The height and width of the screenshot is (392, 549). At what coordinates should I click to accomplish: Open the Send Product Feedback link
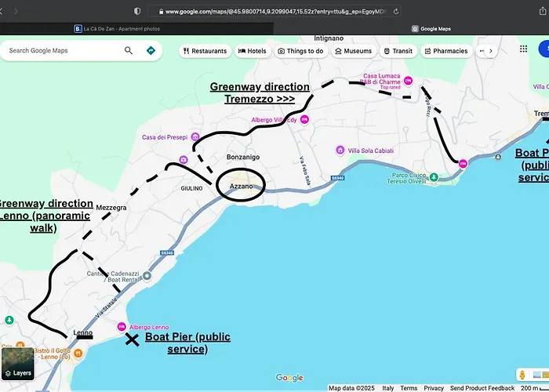click(482, 388)
